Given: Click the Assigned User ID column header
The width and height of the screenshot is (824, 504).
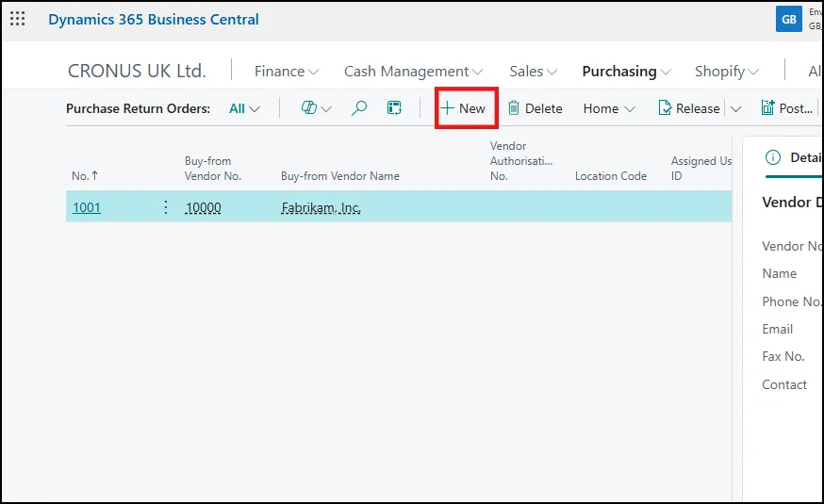Looking at the screenshot, I should (x=701, y=169).
